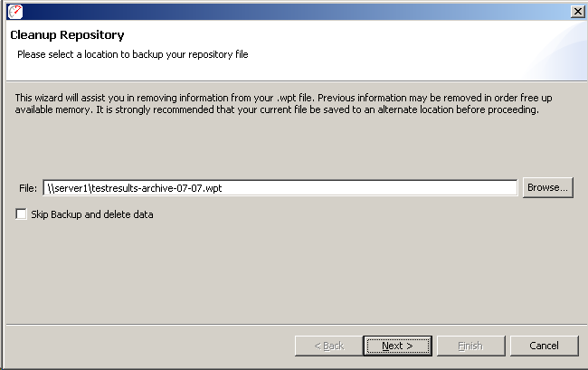Screen dimensions: 588x370
Task: Click the 'Skip Backup and delete data' label
Action: coord(92,214)
